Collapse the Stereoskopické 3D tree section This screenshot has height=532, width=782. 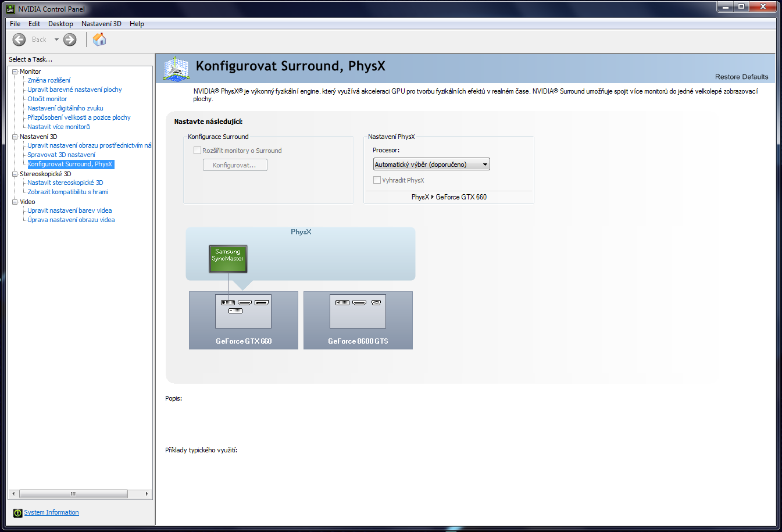tap(15, 174)
